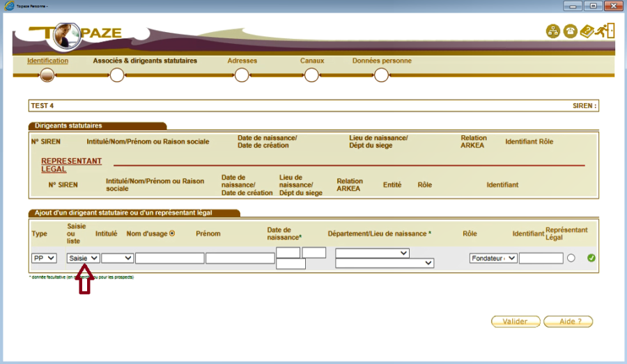Click the Aide ? button
Image resolution: width=627 pixels, height=364 pixels.
(567, 322)
